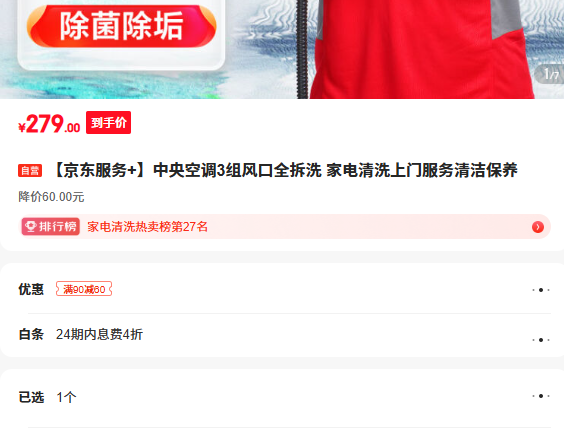Tap the 1/7 image counter badge
Screen dimensions: 564x436
pyautogui.click(x=550, y=74)
